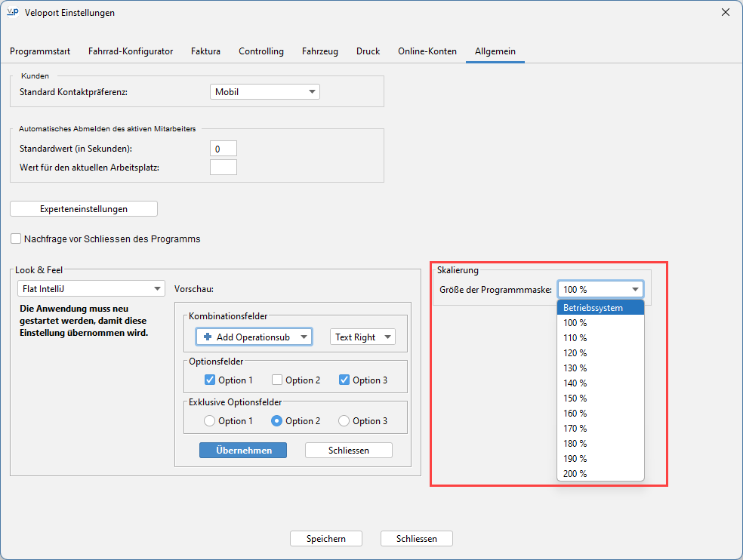Viewport: 743px width, 560px height.
Task: Close the Veloport Einstellungen window
Action: pos(726,12)
